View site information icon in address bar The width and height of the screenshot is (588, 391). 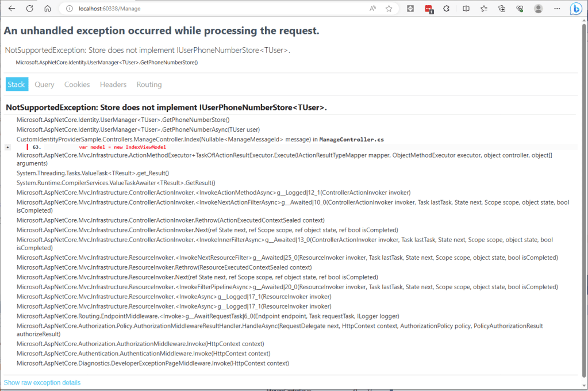click(69, 9)
